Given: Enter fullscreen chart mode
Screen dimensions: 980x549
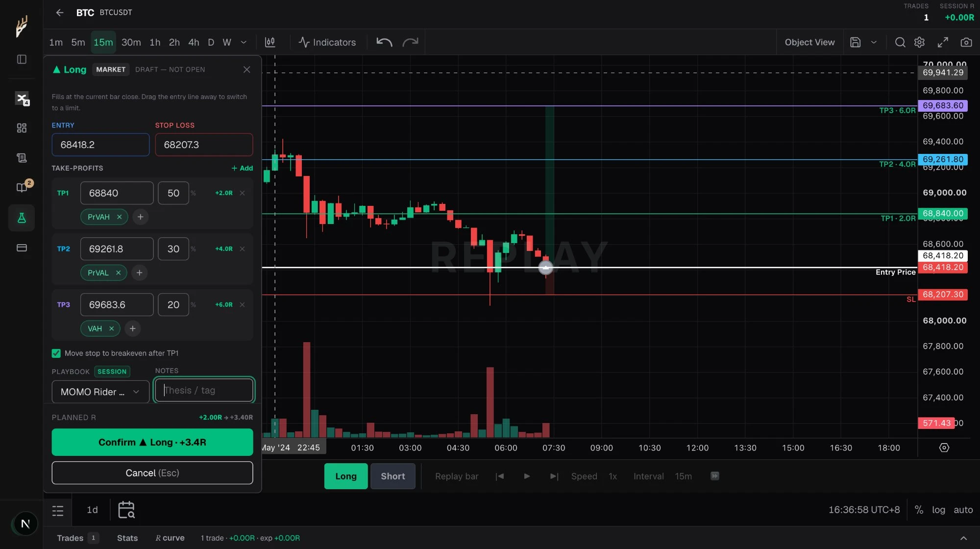Looking at the screenshot, I should point(943,42).
